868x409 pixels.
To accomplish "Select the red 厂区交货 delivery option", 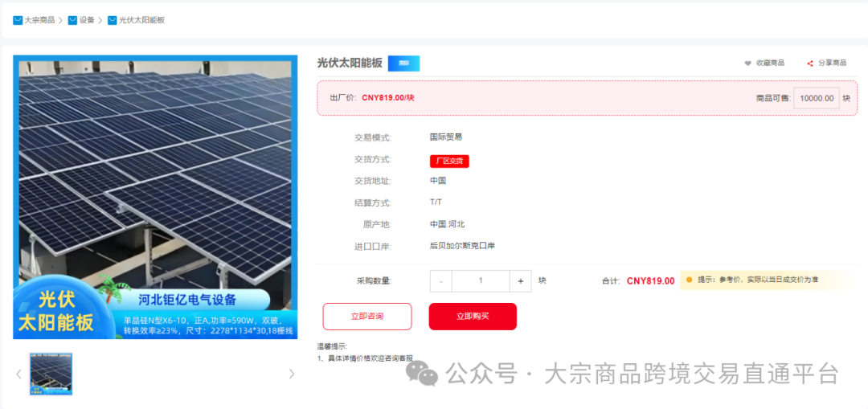I will [x=449, y=161].
